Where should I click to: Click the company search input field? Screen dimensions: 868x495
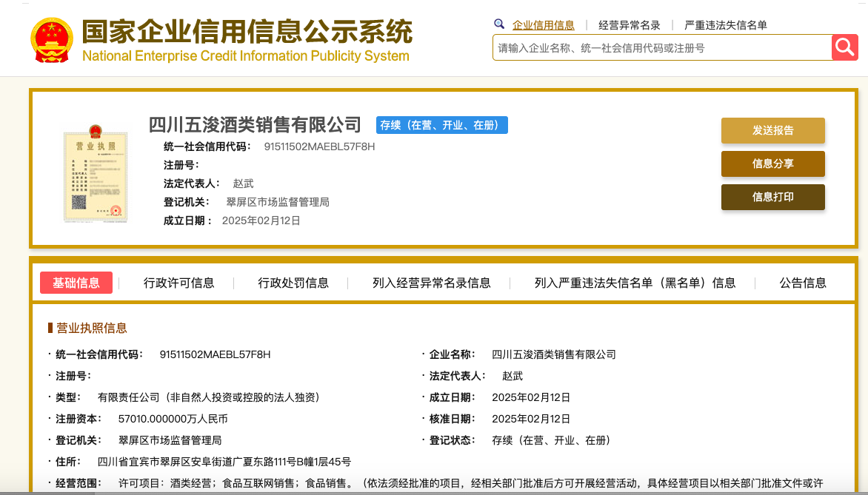coord(661,48)
